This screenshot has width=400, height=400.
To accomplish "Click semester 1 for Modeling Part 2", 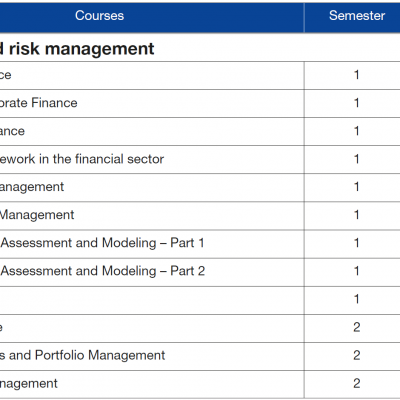I will tap(357, 271).
